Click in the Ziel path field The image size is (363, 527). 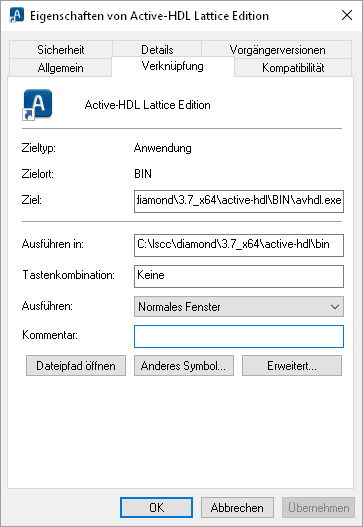[x=239, y=201]
